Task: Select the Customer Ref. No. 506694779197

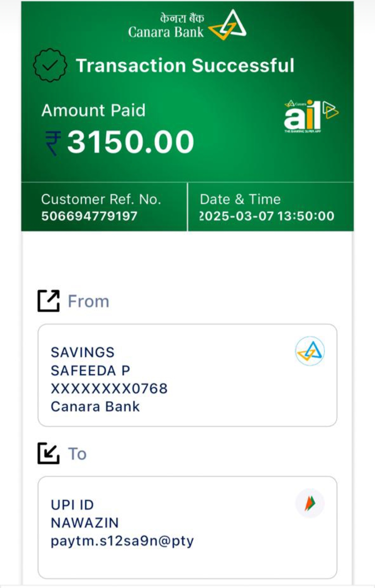Action: click(89, 216)
